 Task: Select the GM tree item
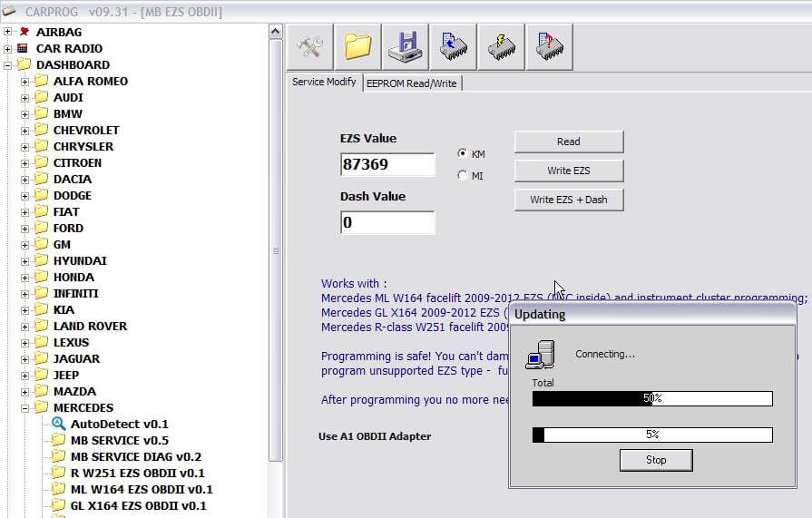click(x=62, y=245)
